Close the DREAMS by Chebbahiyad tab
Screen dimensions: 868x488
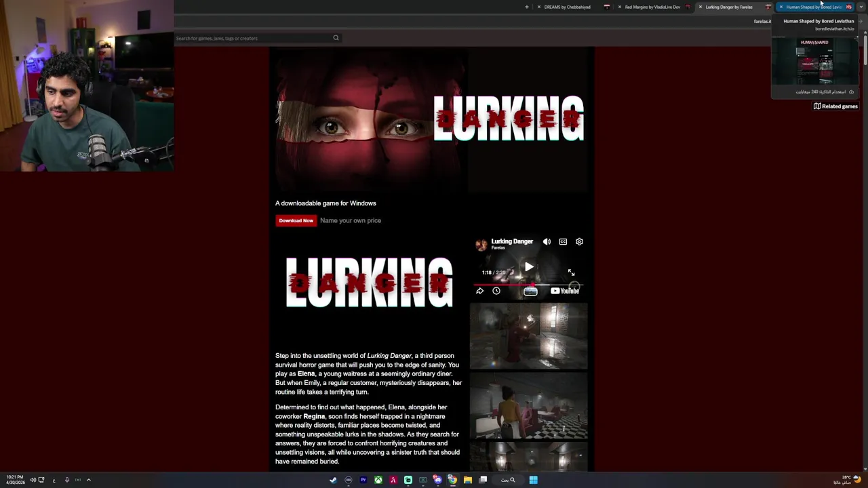coord(539,7)
